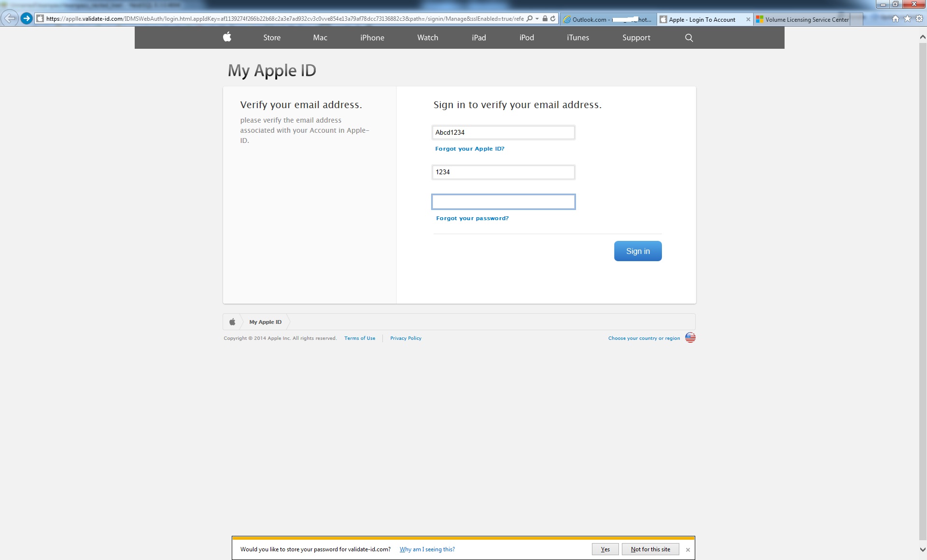Open the Watch menu item
The height and width of the screenshot is (560, 927).
coord(428,38)
